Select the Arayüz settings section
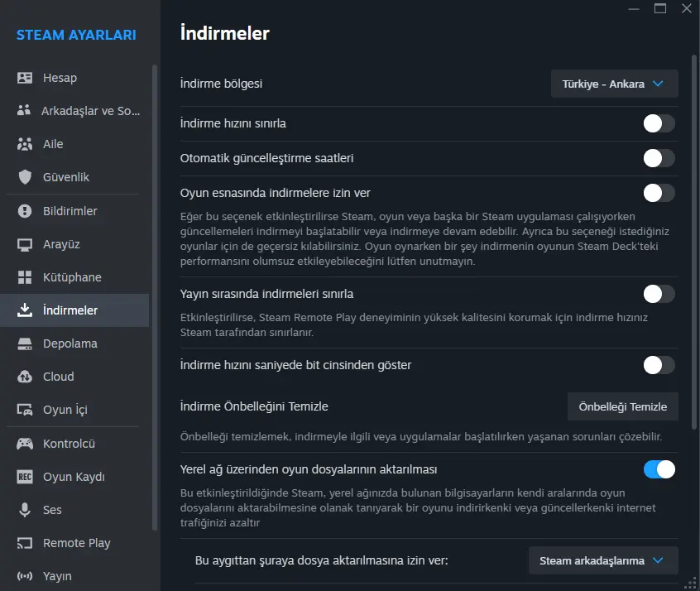This screenshot has width=700, height=591. tap(74, 244)
